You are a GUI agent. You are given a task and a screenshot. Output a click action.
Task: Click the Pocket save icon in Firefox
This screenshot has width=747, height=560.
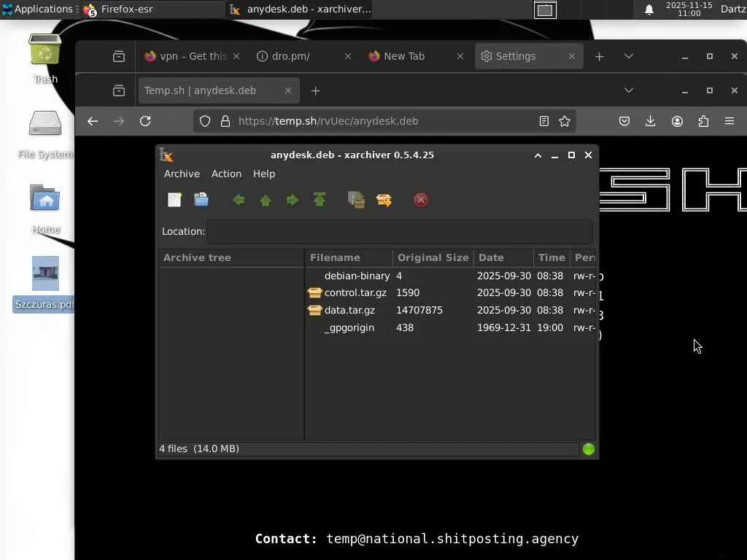(624, 122)
